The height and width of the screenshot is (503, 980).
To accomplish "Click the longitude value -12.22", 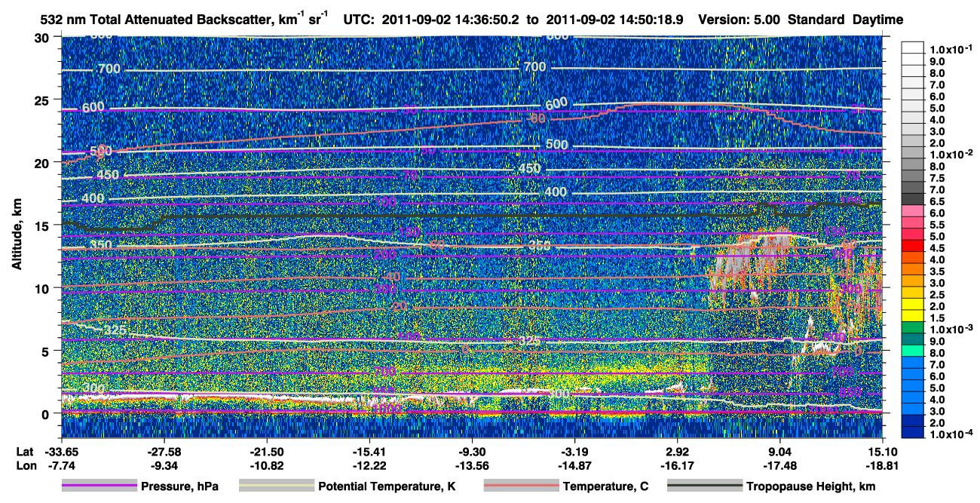I will coord(369,465).
